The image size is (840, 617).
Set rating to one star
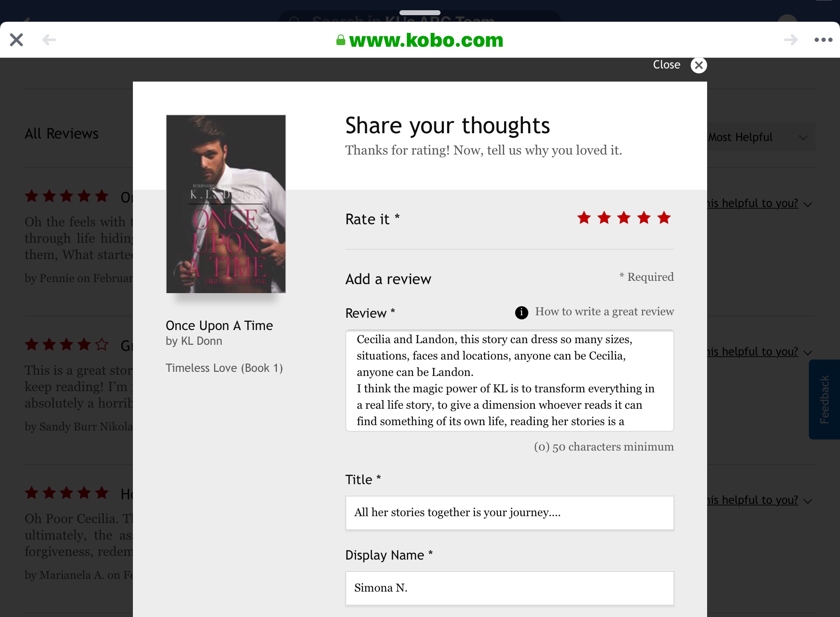click(584, 218)
